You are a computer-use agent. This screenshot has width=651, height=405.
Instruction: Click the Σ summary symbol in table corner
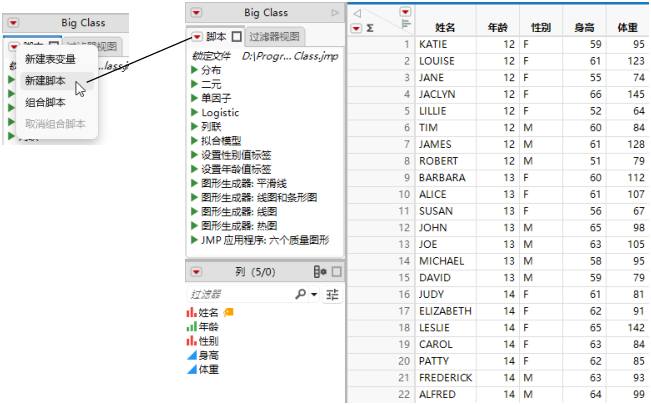[370, 28]
